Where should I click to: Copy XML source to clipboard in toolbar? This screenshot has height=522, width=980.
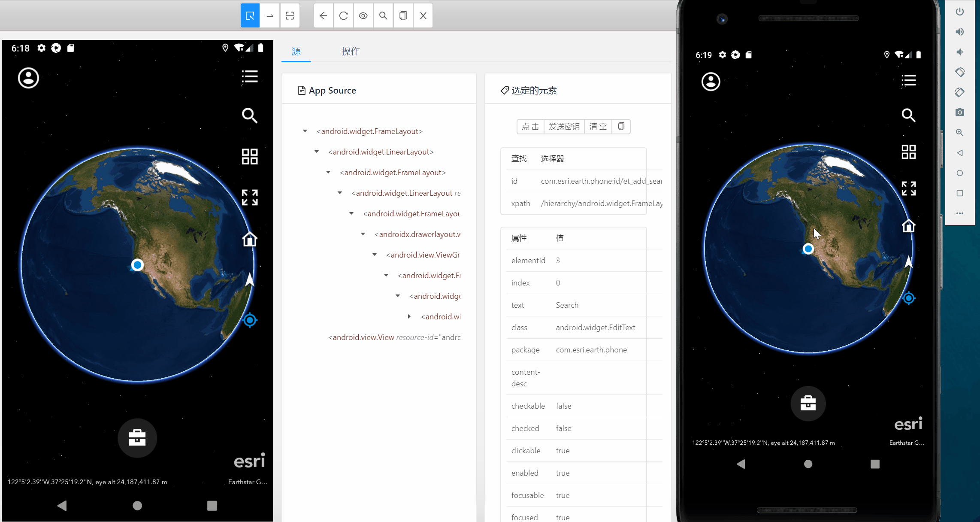403,16
